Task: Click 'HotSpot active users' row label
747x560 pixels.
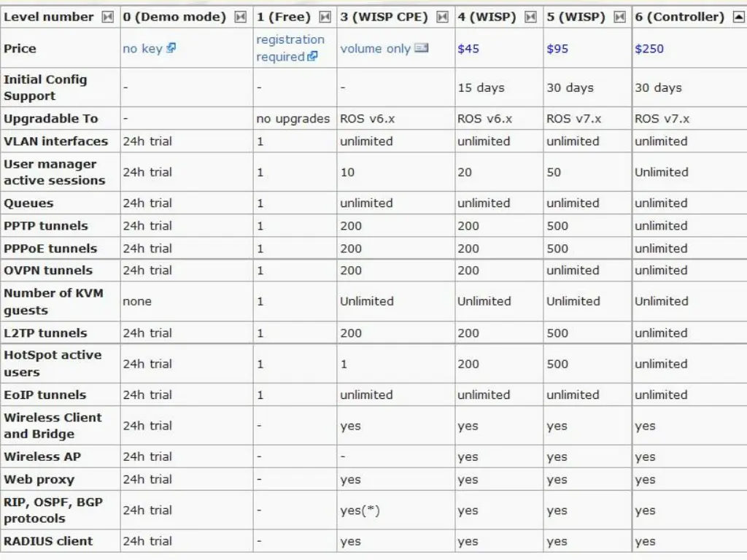Action: 53,364
